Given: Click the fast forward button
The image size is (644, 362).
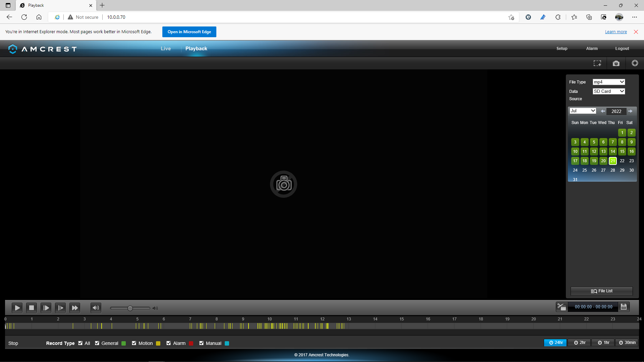Looking at the screenshot, I should [x=75, y=308].
